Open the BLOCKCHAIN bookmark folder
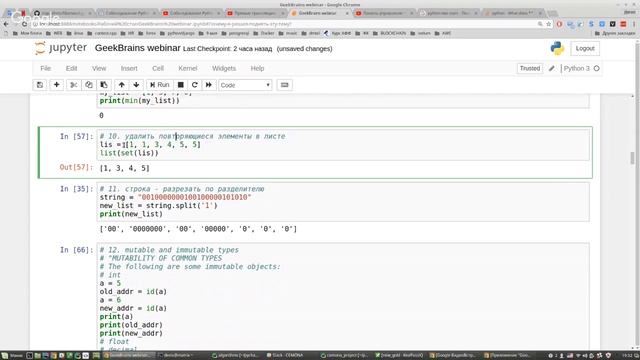The height and width of the screenshot is (360, 640). point(389,33)
